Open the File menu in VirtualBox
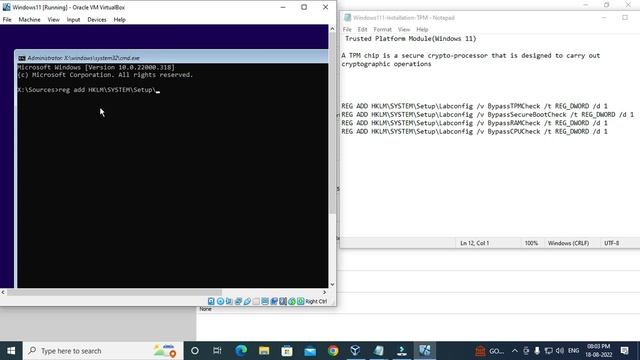This screenshot has height=360, width=640. 7,20
